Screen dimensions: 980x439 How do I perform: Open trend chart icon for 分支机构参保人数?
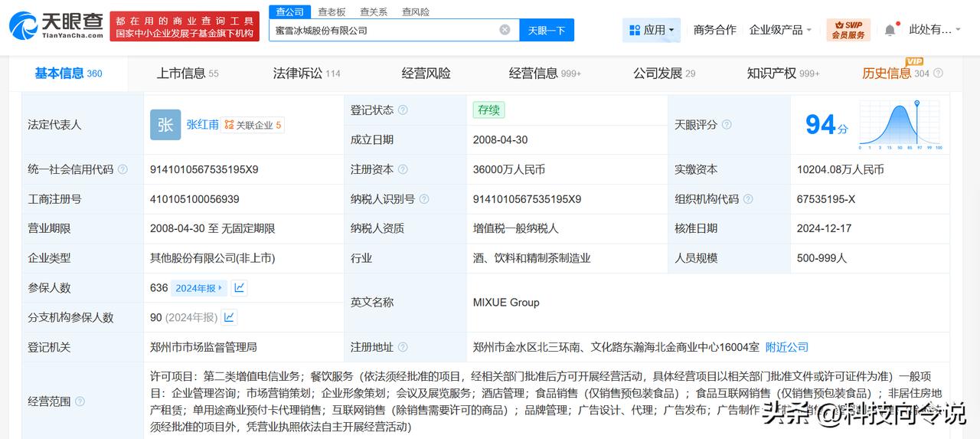click(229, 317)
